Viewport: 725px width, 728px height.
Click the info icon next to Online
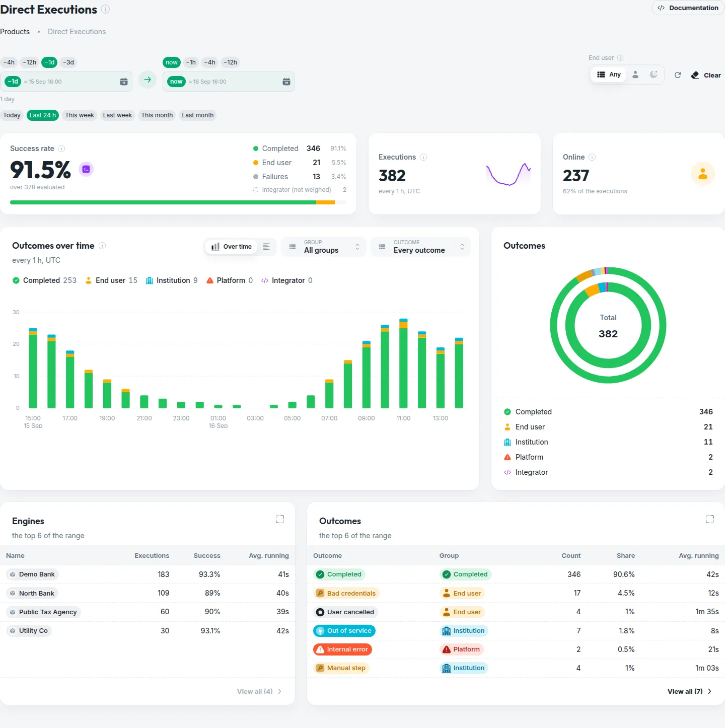(592, 157)
